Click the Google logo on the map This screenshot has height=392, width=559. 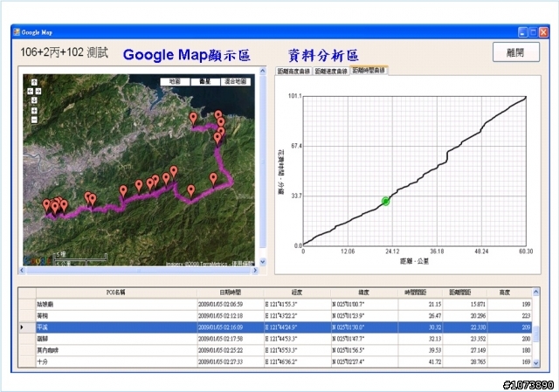[x=38, y=261]
